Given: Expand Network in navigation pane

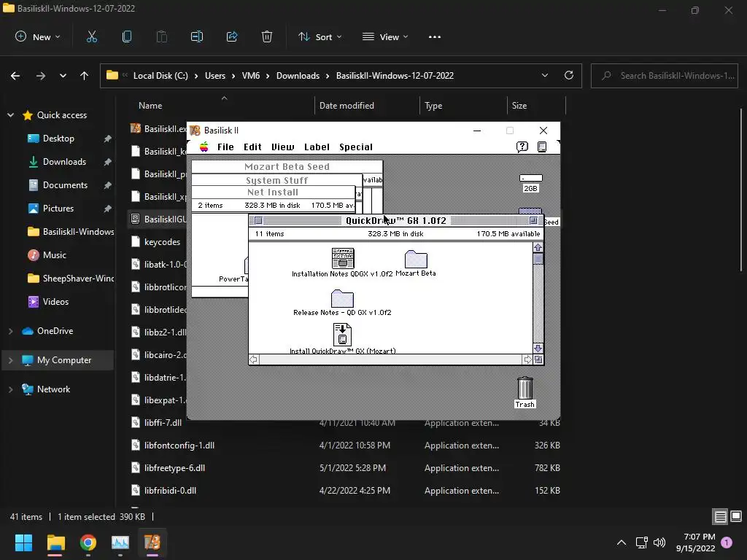Looking at the screenshot, I should tap(10, 389).
